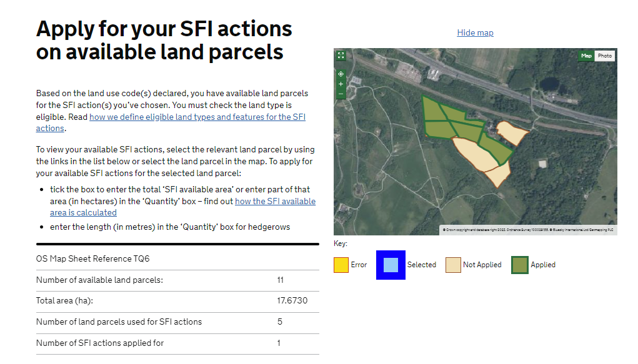Switch map to Map view
638x364 pixels.
586,56
